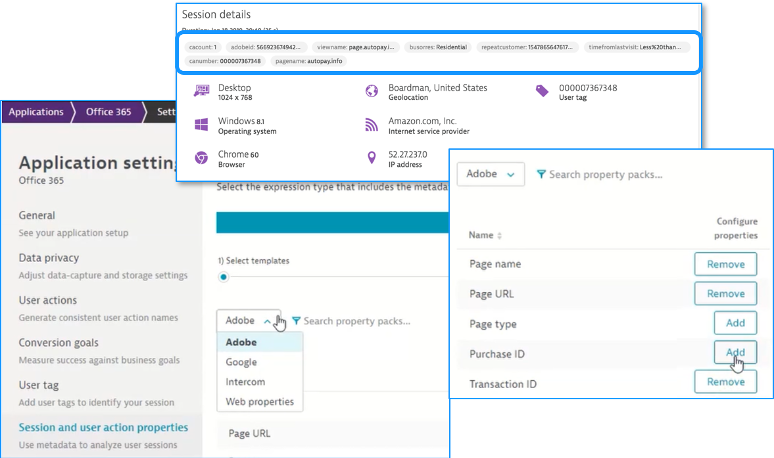
Task: Click the 52.27.237.0 IP address value
Action: click(408, 154)
